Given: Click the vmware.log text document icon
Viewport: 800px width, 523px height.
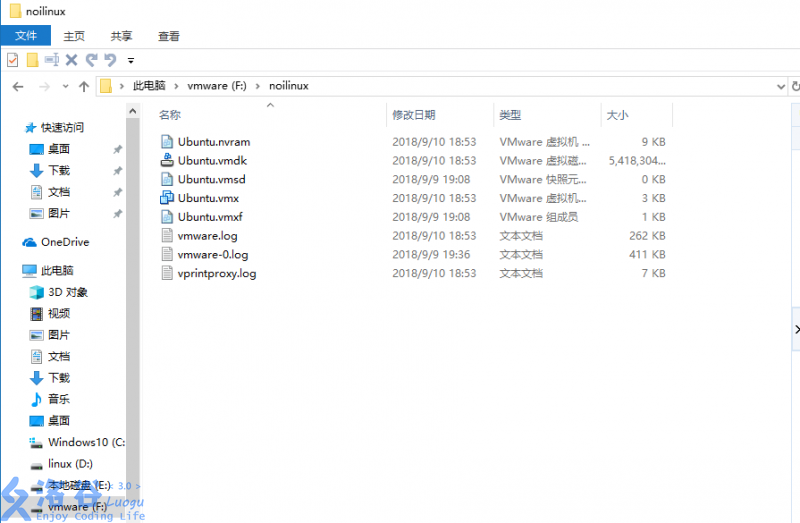Looking at the screenshot, I should 167,235.
